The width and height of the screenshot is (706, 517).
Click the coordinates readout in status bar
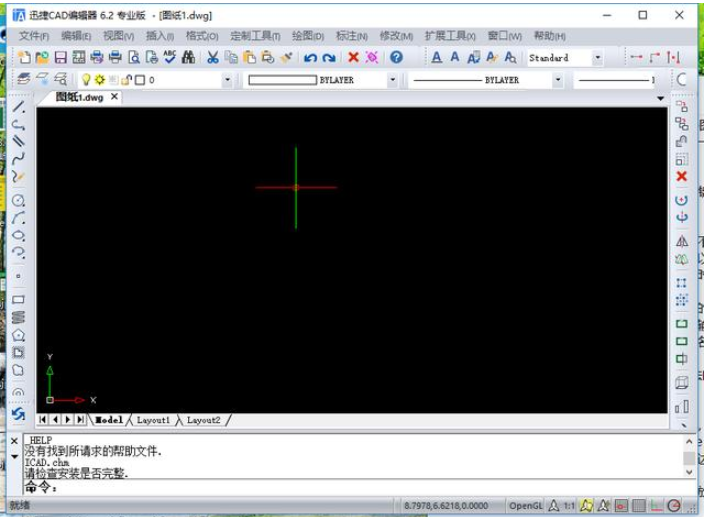(x=446, y=505)
